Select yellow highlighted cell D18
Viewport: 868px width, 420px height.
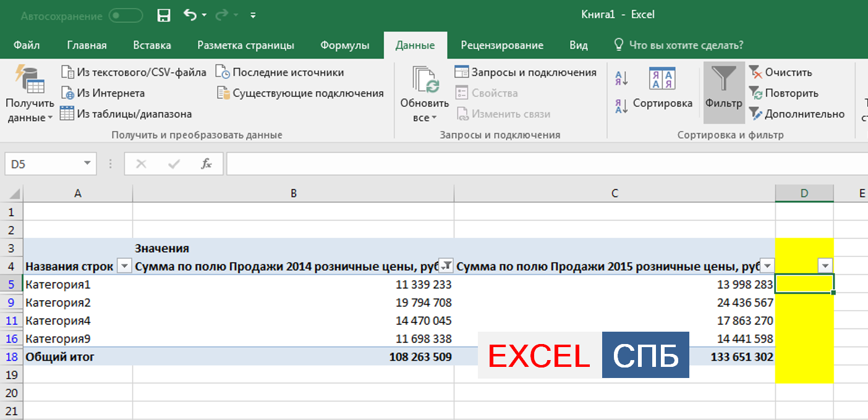(x=804, y=357)
